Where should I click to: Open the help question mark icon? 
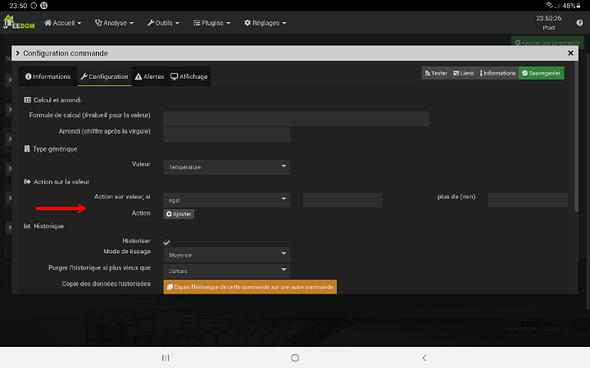[579, 23]
